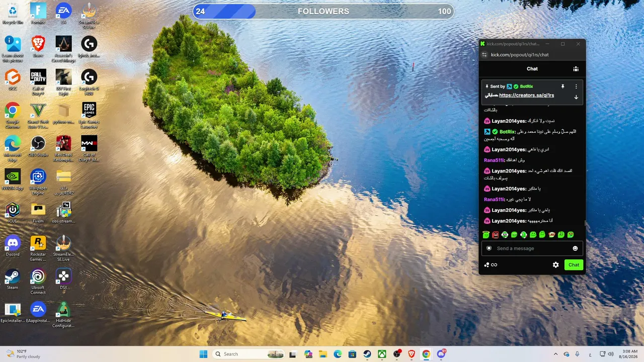Open Steam desktop shortcut
Viewport: 644px width, 362px height.
pyautogui.click(x=13, y=279)
